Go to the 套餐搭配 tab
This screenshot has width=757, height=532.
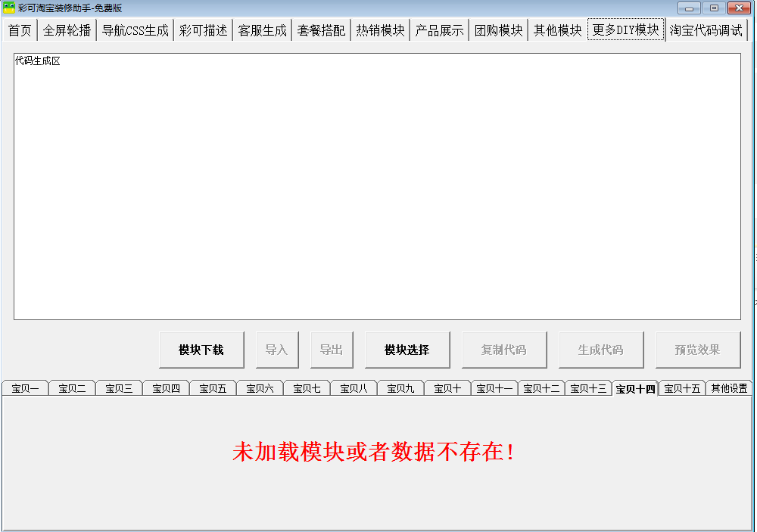pyautogui.click(x=321, y=31)
